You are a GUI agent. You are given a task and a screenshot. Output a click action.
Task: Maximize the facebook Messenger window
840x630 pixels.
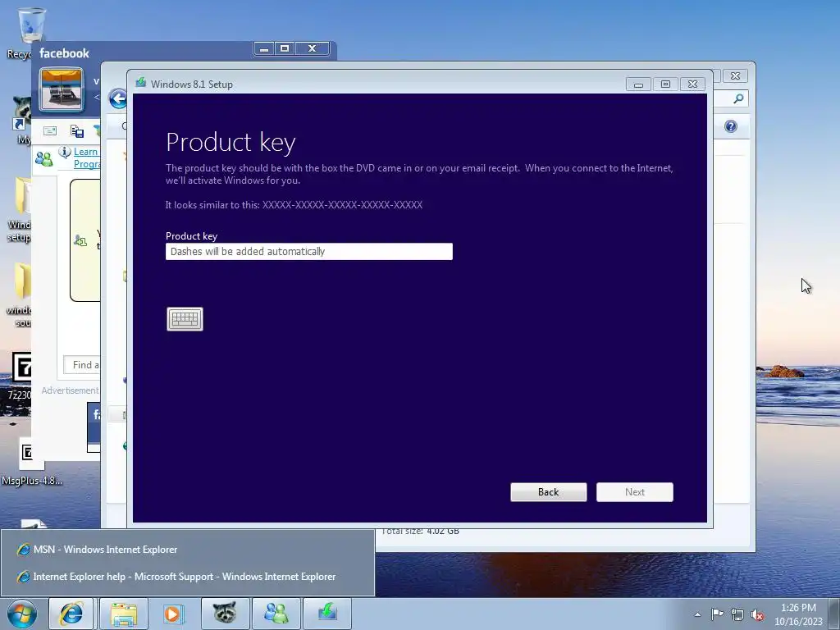tap(285, 48)
